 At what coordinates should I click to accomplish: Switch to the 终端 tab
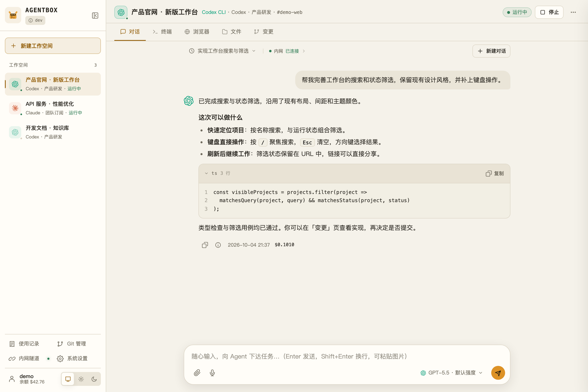[x=162, y=32]
